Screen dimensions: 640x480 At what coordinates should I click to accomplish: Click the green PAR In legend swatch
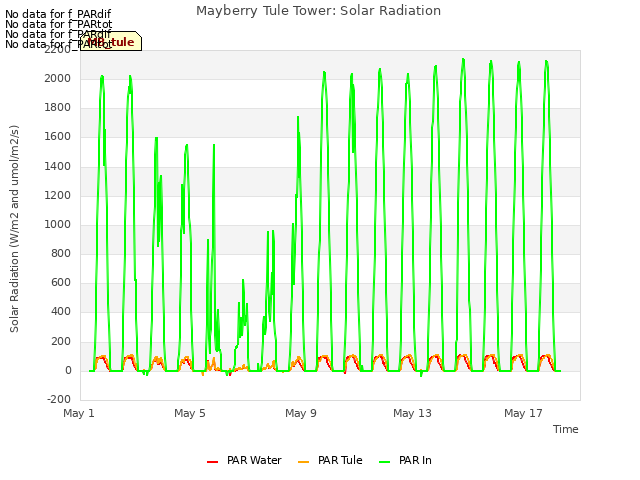(384, 462)
